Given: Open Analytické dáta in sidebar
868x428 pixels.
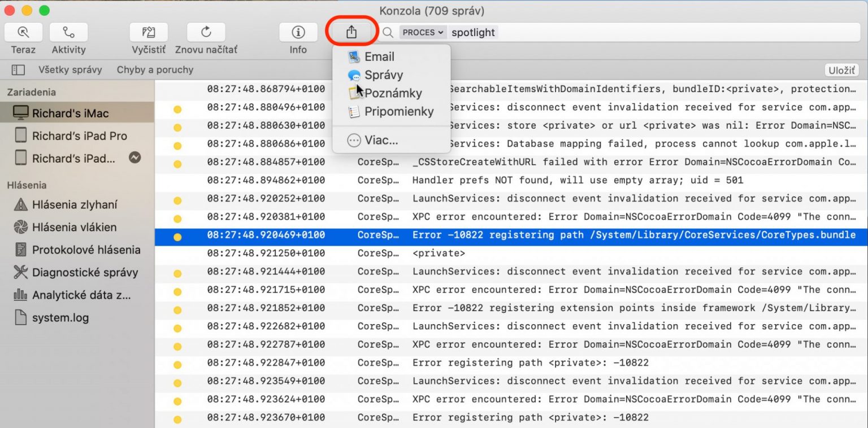Looking at the screenshot, I should click(x=77, y=295).
